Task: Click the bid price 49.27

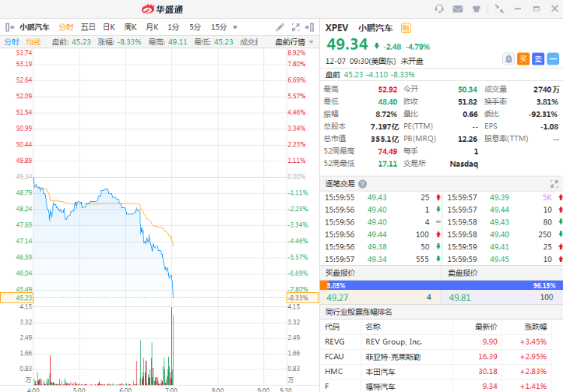Action: click(337, 297)
